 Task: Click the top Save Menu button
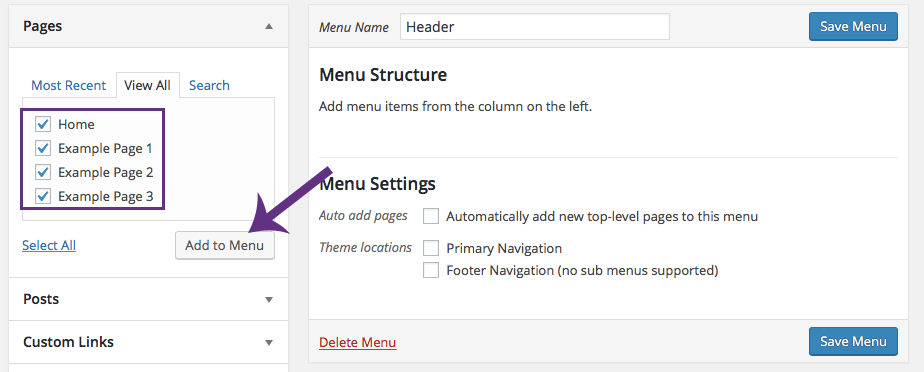[x=853, y=27]
